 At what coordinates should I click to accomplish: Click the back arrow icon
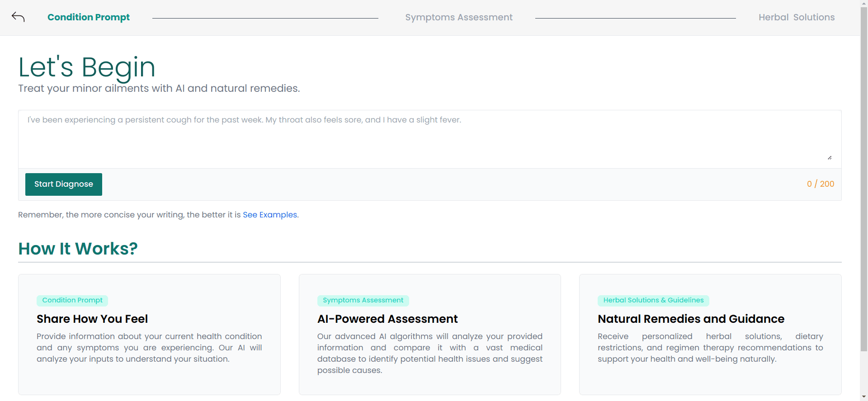point(18,17)
